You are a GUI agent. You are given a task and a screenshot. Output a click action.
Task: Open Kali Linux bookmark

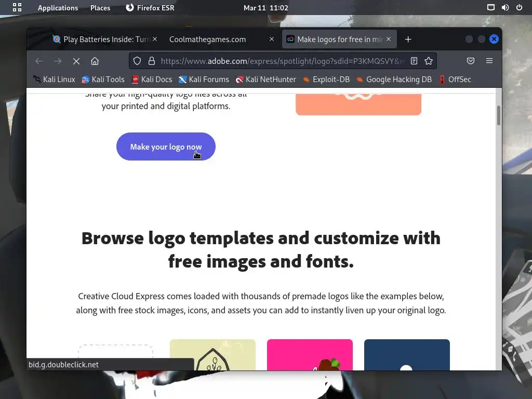pos(54,79)
